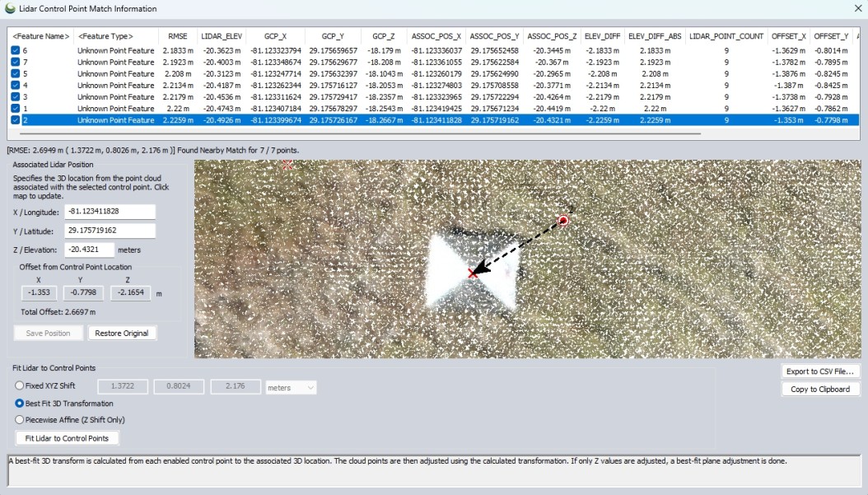Select the Fixed XYZ Shift option
The height and width of the screenshot is (495, 868).
(20, 386)
